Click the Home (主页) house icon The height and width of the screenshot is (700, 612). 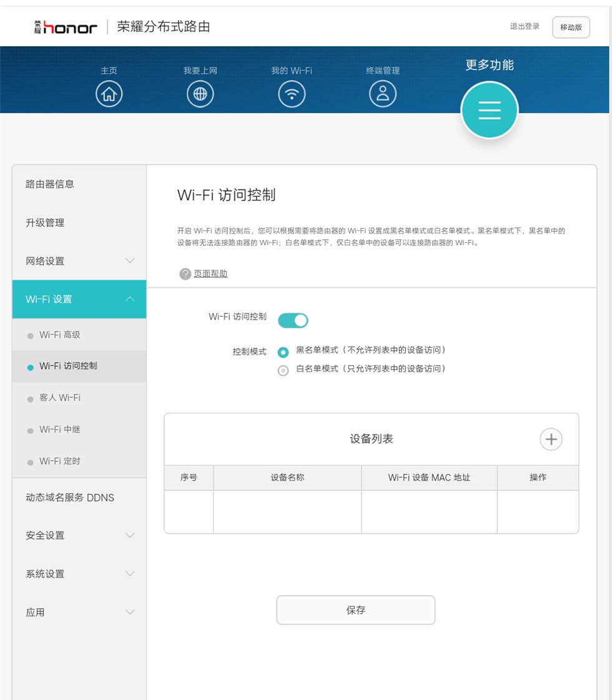[x=109, y=94]
